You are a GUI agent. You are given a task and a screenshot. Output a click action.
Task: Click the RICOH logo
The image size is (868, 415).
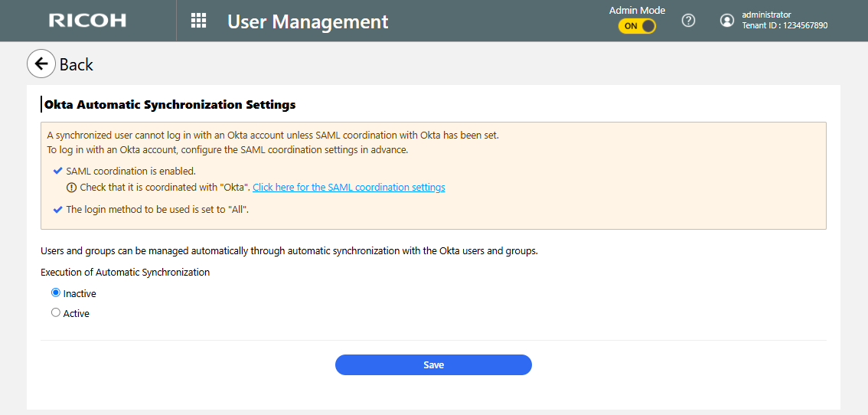tap(87, 21)
